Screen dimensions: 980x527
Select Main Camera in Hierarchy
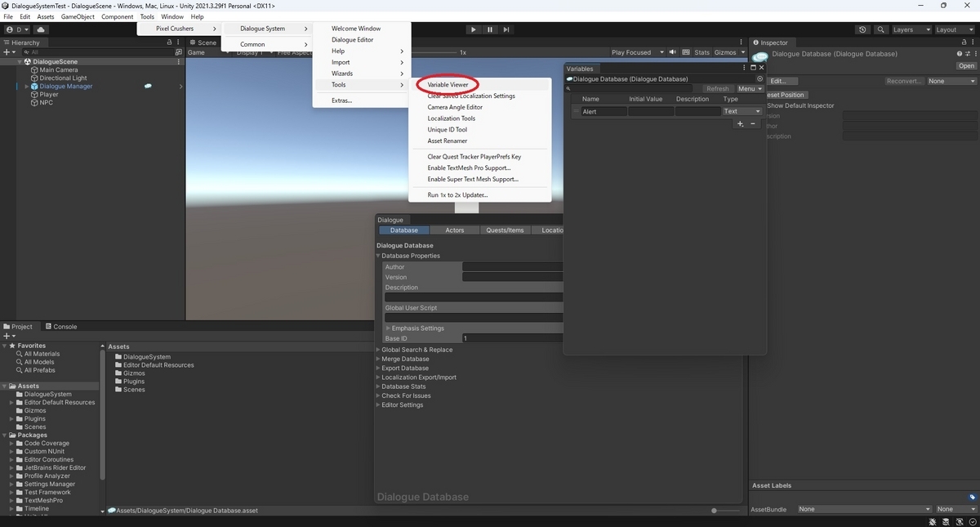point(58,69)
